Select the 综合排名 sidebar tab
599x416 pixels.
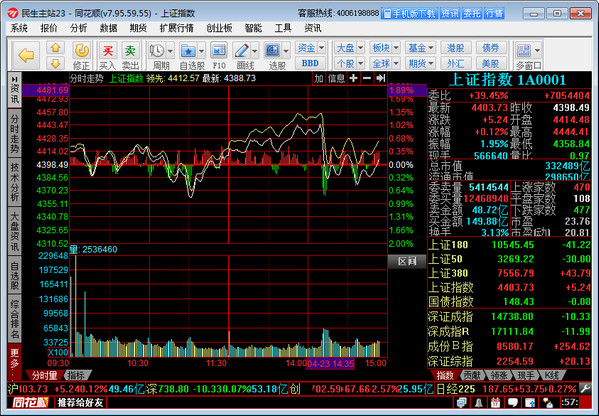pos(15,320)
